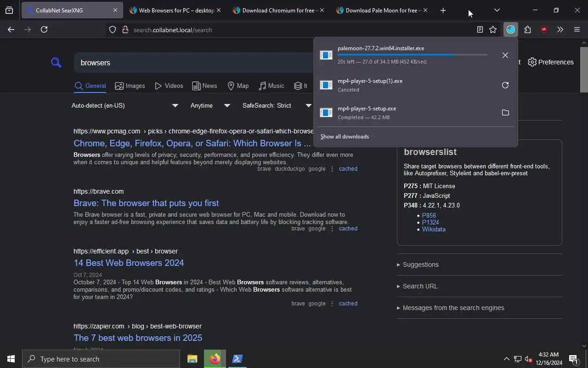Click the Windows taskbar search box
The width and height of the screenshot is (588, 368).
[101, 359]
